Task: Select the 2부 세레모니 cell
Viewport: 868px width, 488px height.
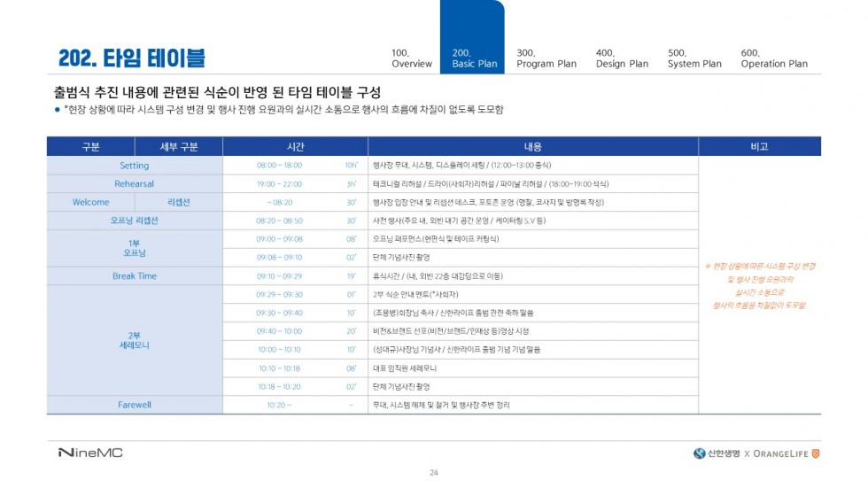Action: pos(135,340)
